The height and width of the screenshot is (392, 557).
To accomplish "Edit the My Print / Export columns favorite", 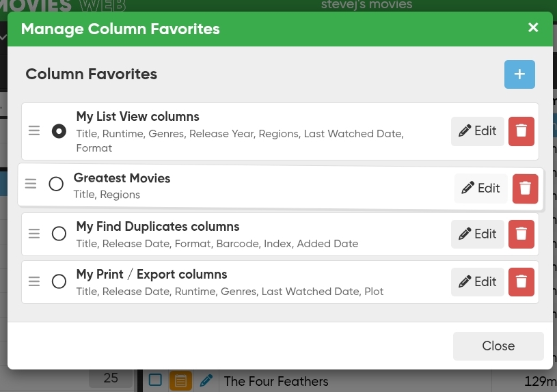I will (x=478, y=282).
